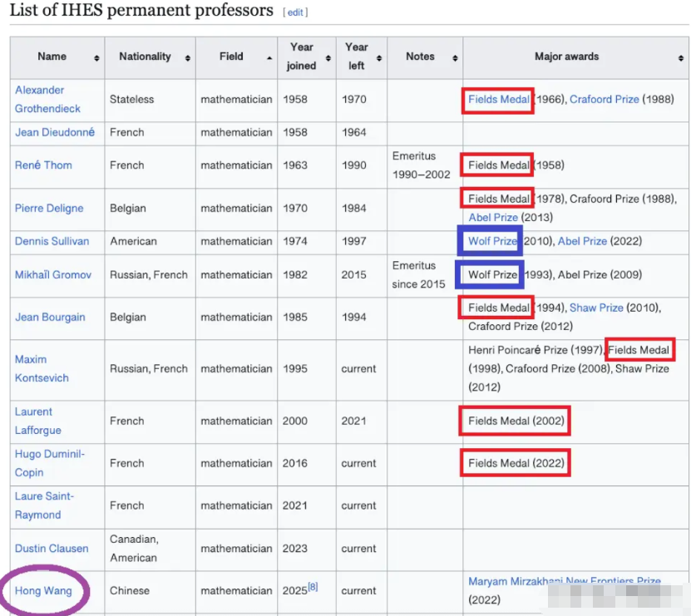Image resolution: width=691 pixels, height=616 pixels.
Task: Click 'current' in Kontsevich row
Action: [358, 368]
